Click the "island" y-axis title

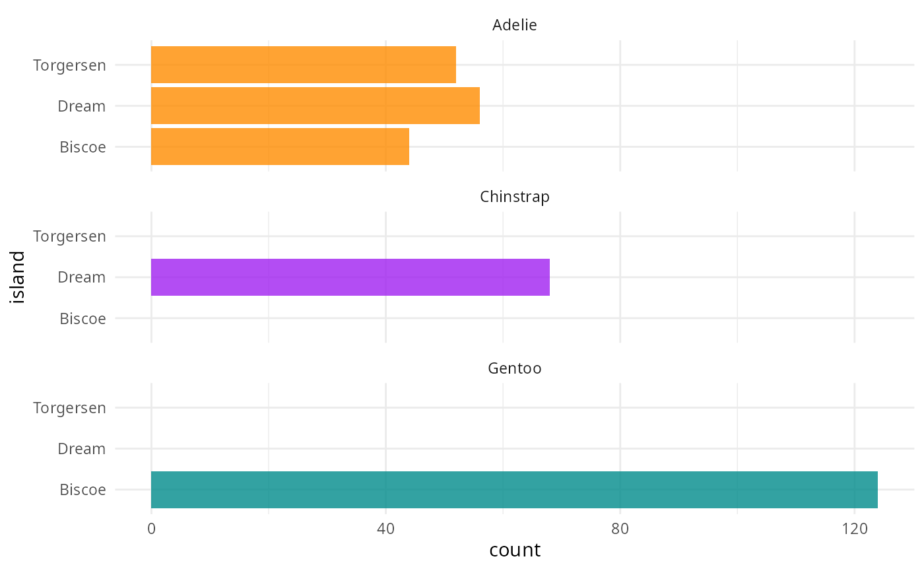[18, 277]
